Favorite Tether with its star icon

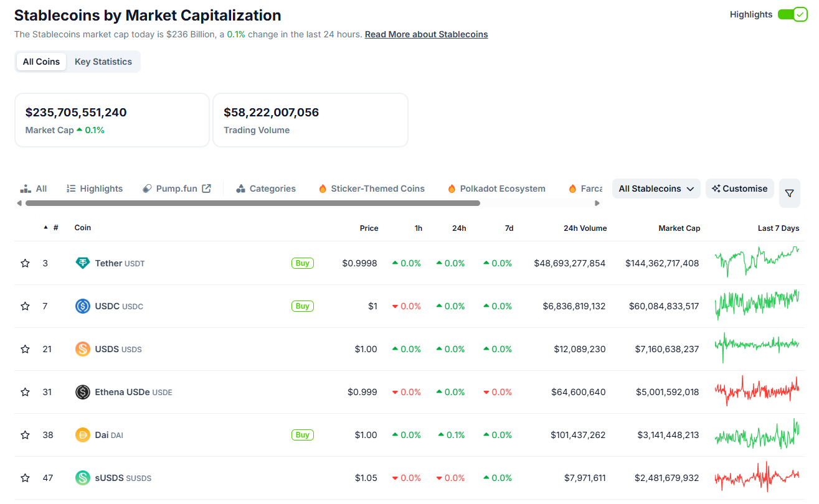coord(25,263)
